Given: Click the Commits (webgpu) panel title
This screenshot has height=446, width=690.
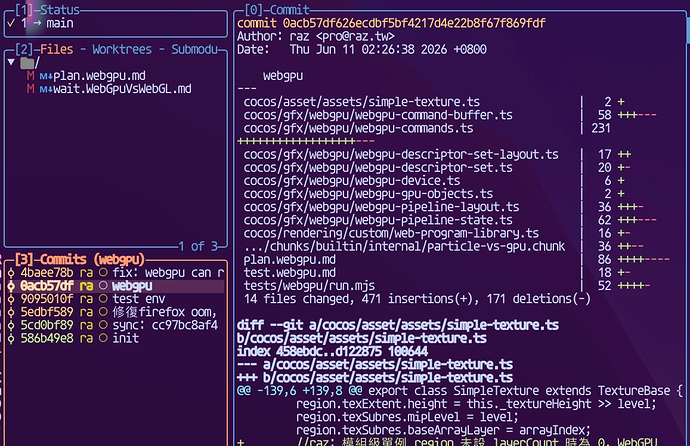Looking at the screenshot, I should pos(80,260).
